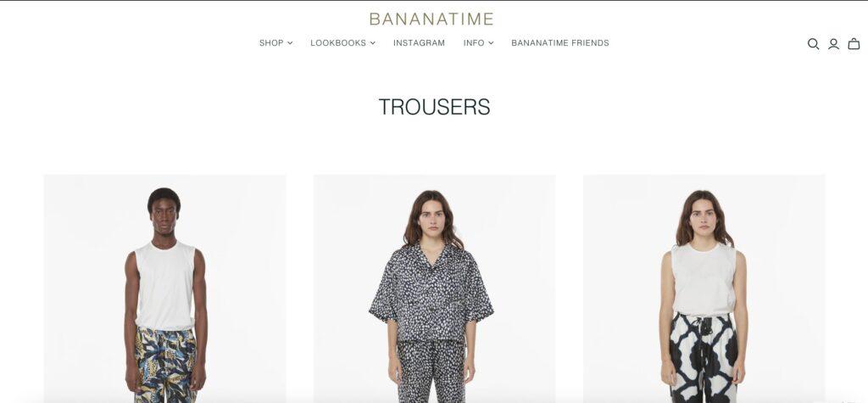Open the search magnifier icon
868x403 pixels.
tap(813, 44)
